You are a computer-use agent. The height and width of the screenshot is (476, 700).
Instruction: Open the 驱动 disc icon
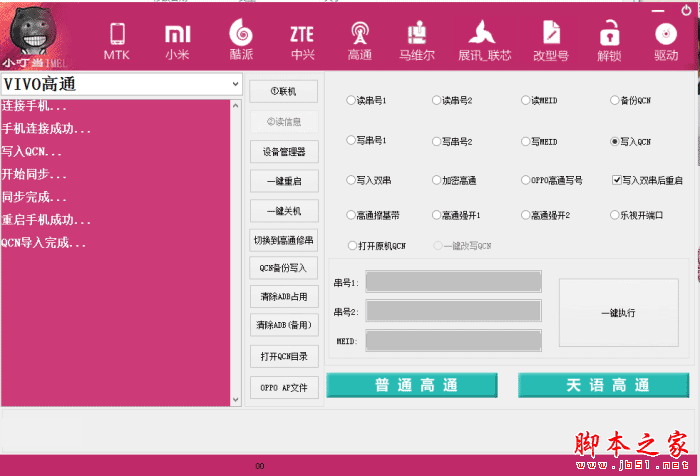pos(666,41)
